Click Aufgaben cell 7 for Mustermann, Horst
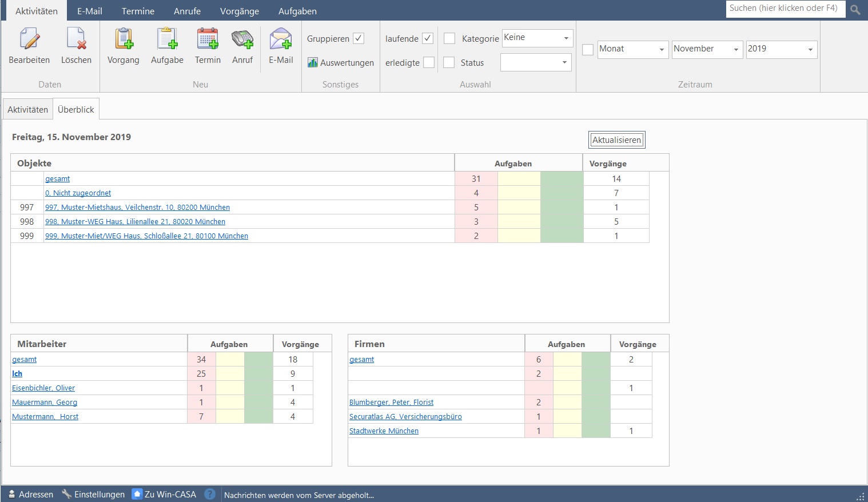Screen dimensions: 868x502 [201, 417]
